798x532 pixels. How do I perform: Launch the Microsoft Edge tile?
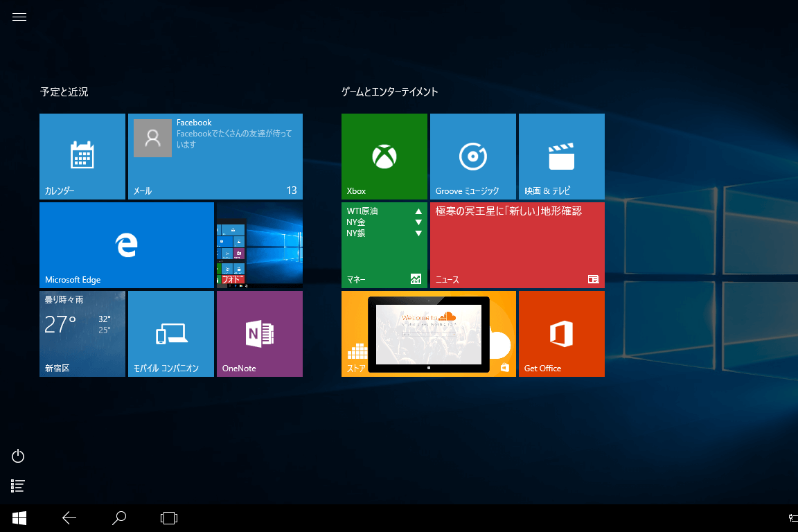click(x=127, y=245)
